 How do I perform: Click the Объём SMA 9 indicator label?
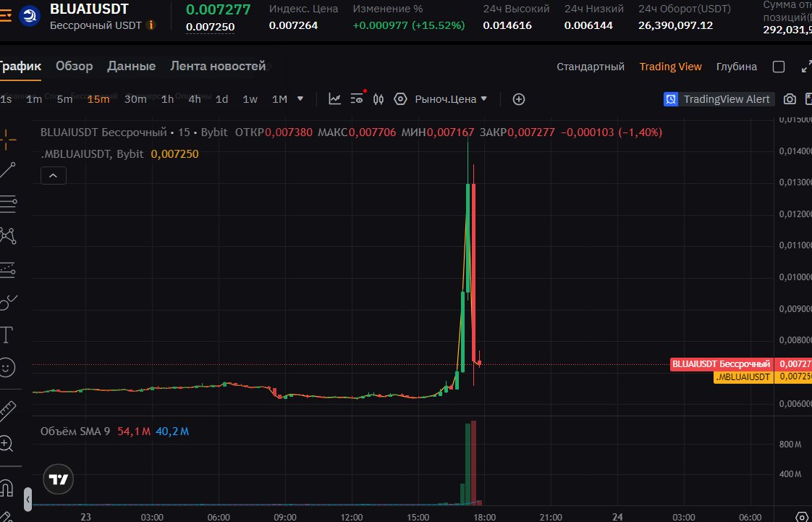pyautogui.click(x=75, y=431)
